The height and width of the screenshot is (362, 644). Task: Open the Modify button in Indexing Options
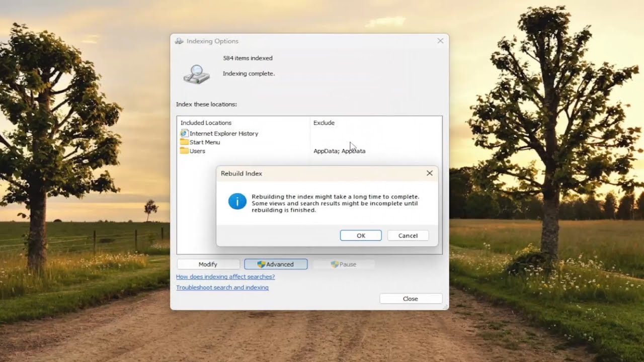pyautogui.click(x=208, y=264)
